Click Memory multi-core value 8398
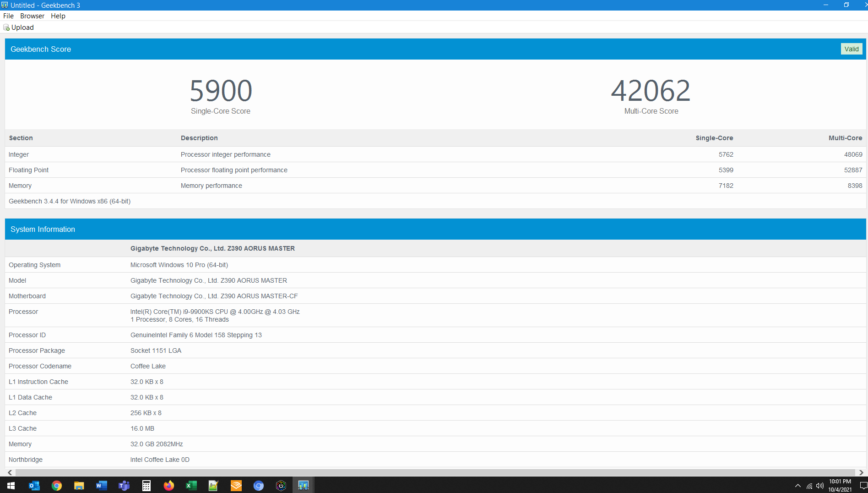This screenshot has height=493, width=868. 855,186
